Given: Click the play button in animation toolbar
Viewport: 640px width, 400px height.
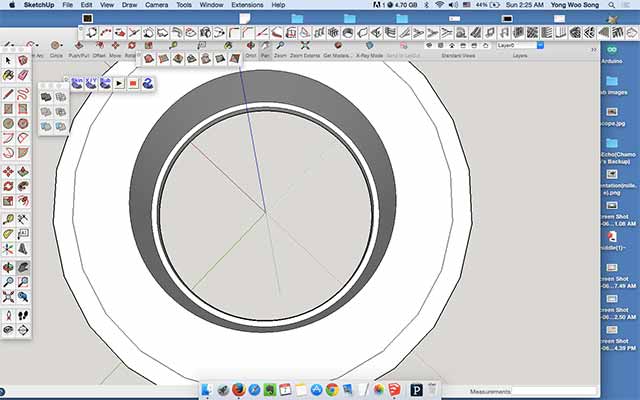Looking at the screenshot, I should click(119, 83).
